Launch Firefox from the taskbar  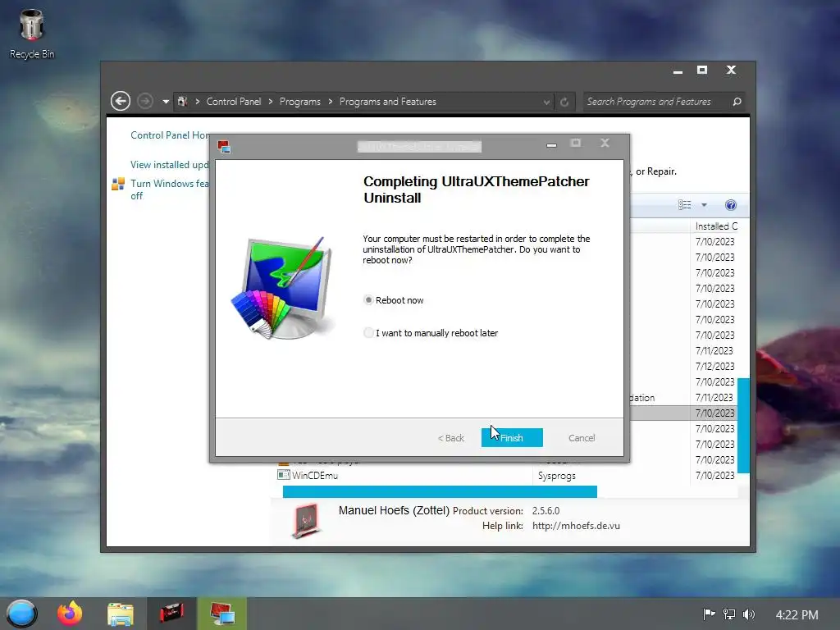(x=71, y=614)
